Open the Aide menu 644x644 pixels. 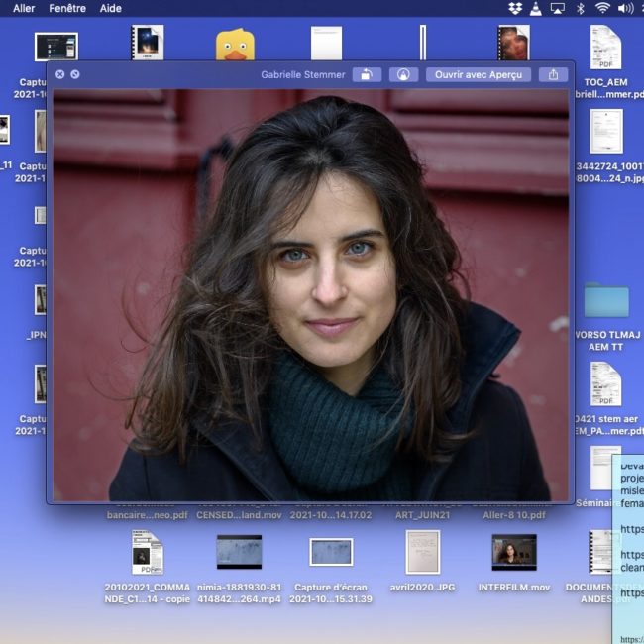[x=111, y=8]
